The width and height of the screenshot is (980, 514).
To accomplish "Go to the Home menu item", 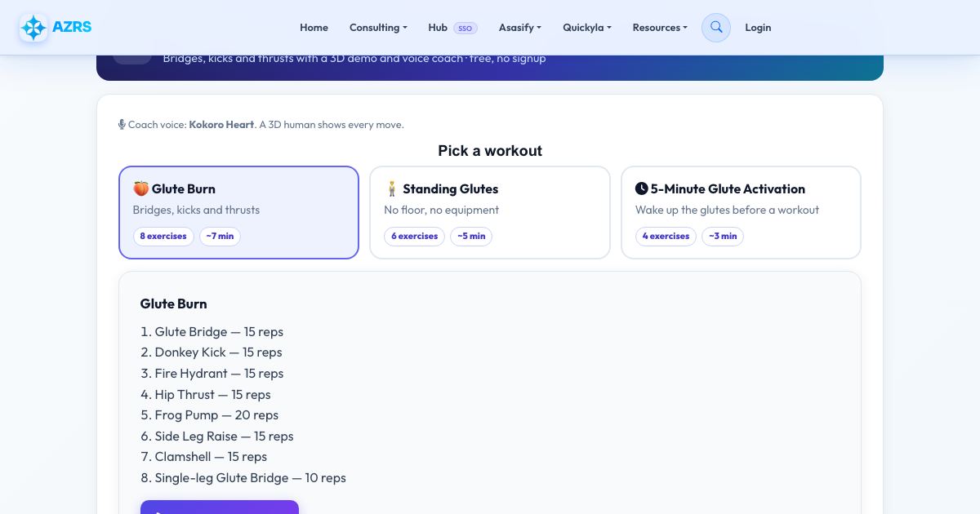I will click(314, 28).
